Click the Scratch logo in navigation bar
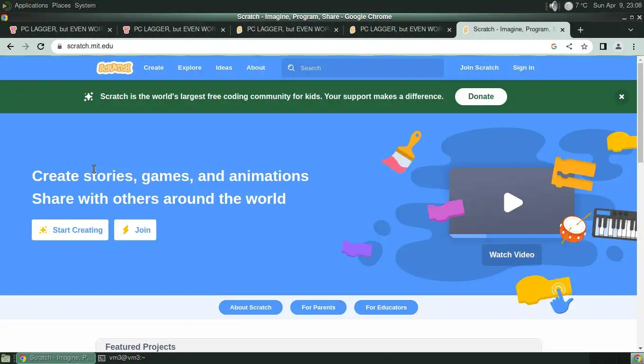The width and height of the screenshot is (644, 364). (115, 68)
